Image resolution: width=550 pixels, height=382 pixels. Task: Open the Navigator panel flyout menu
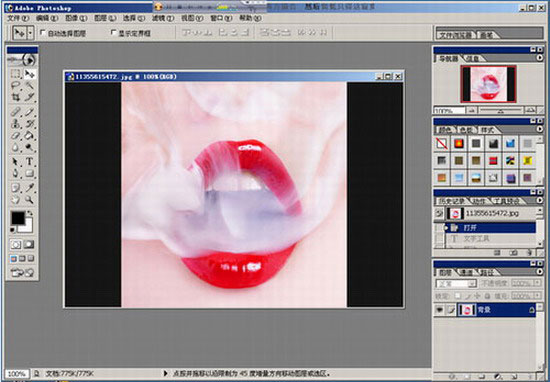[539, 59]
